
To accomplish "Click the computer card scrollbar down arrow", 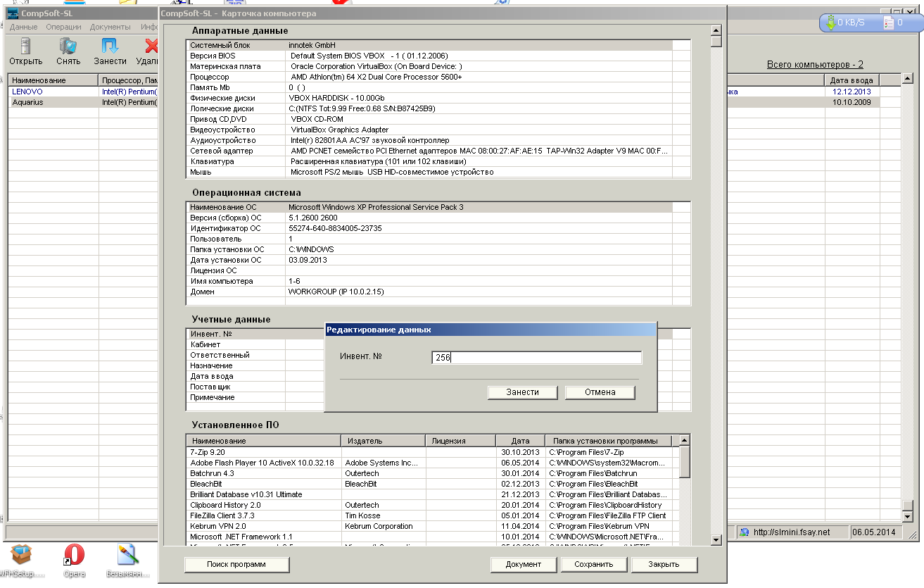I will [x=716, y=539].
